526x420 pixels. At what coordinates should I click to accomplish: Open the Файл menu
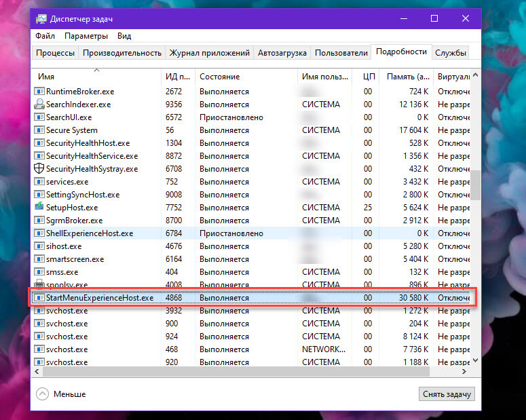(x=45, y=36)
